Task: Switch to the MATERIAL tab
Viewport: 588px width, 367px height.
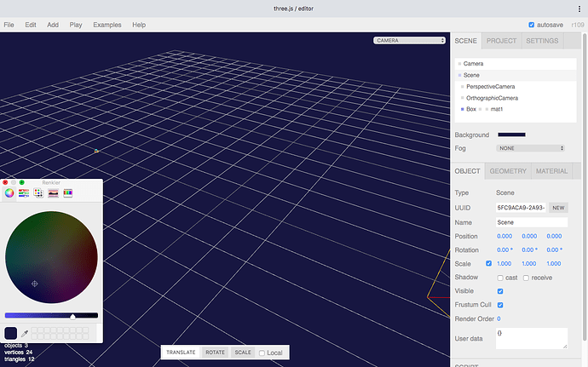Action: (x=551, y=171)
